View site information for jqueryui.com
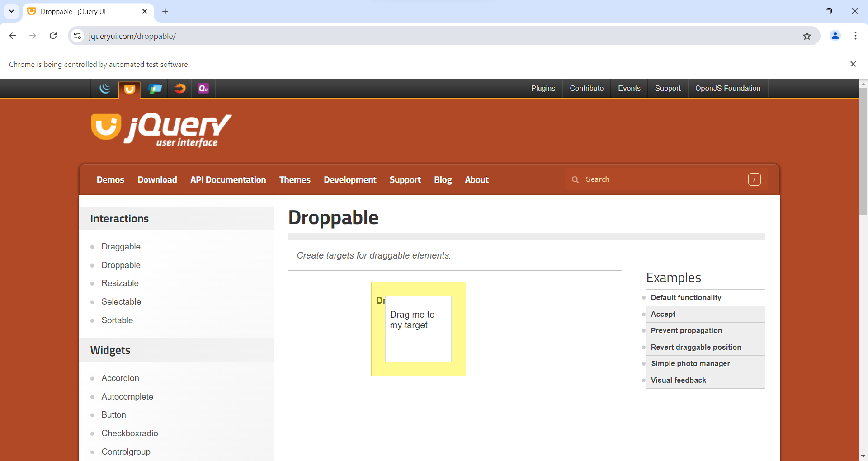This screenshot has height=461, width=868. [78, 36]
